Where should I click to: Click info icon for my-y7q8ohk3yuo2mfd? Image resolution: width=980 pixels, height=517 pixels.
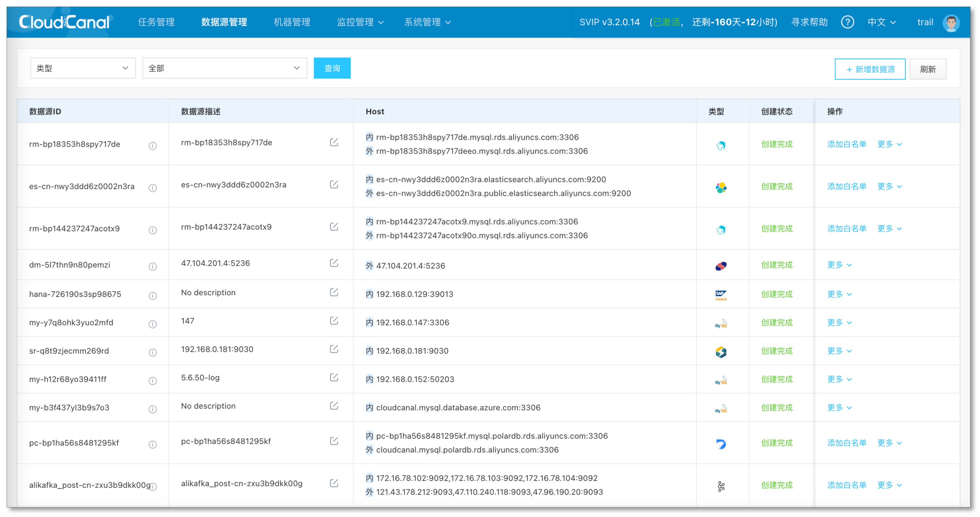[153, 324]
